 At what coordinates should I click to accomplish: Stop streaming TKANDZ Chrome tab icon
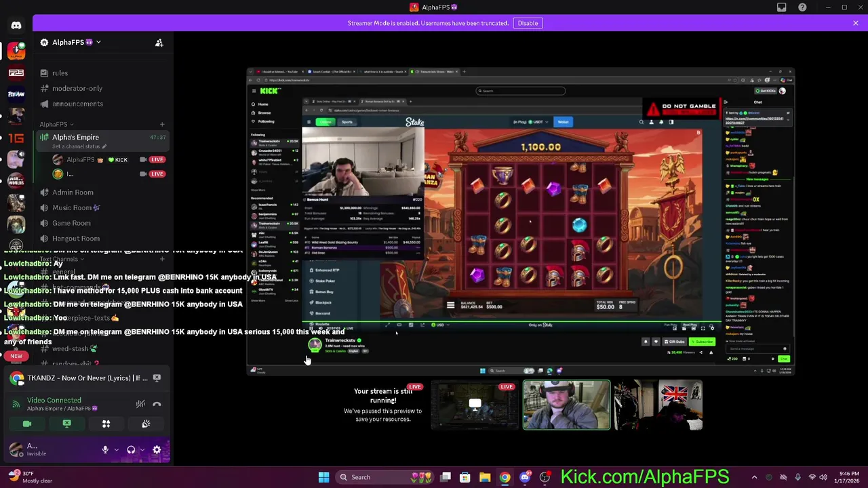pos(157,378)
